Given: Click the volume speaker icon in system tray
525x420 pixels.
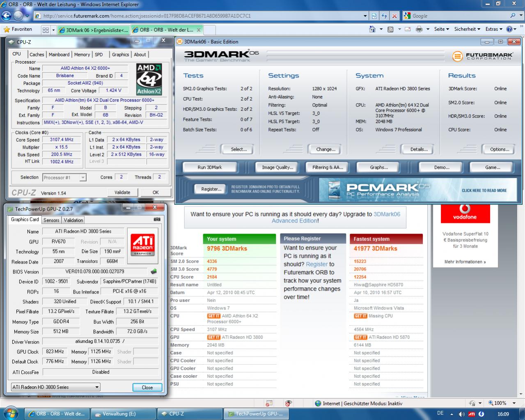Looking at the screenshot, I should coord(461,414).
